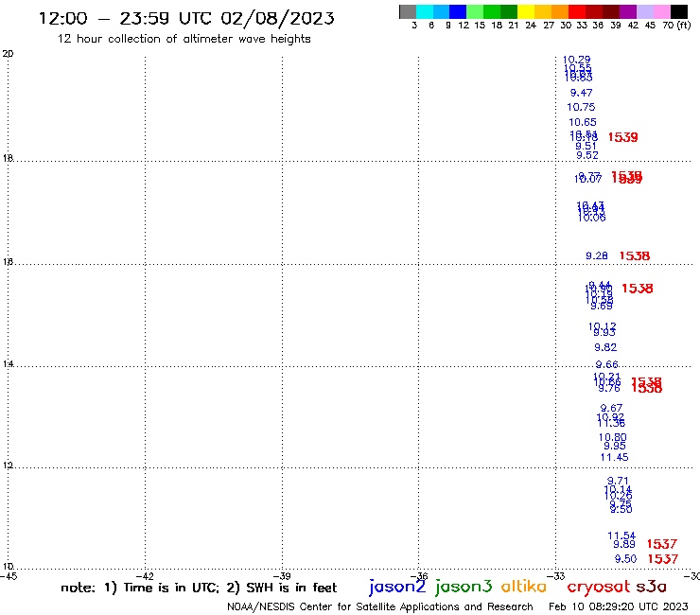This screenshot has width=700, height=615.
Task: Click the s3a satellite label
Action: pyautogui.click(x=652, y=587)
